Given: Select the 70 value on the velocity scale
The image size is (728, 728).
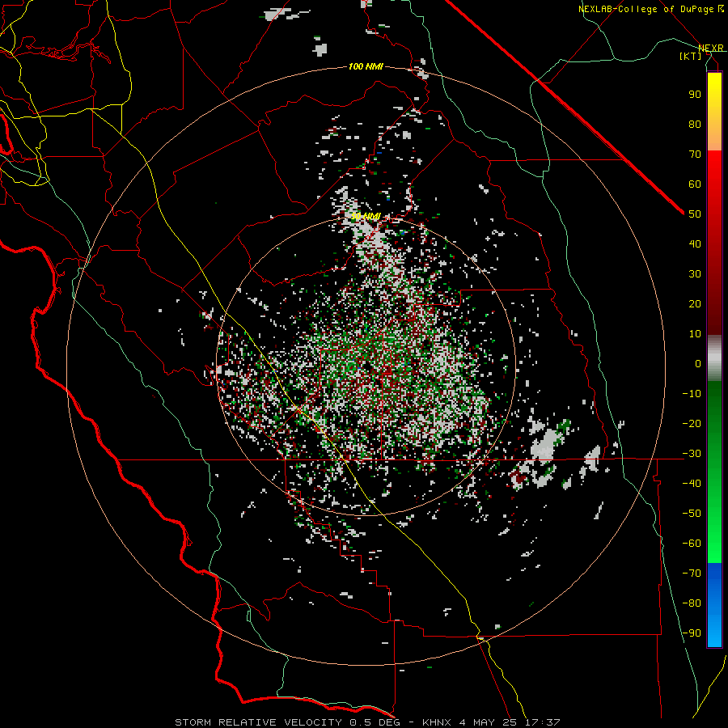Looking at the screenshot, I should coord(695,154).
